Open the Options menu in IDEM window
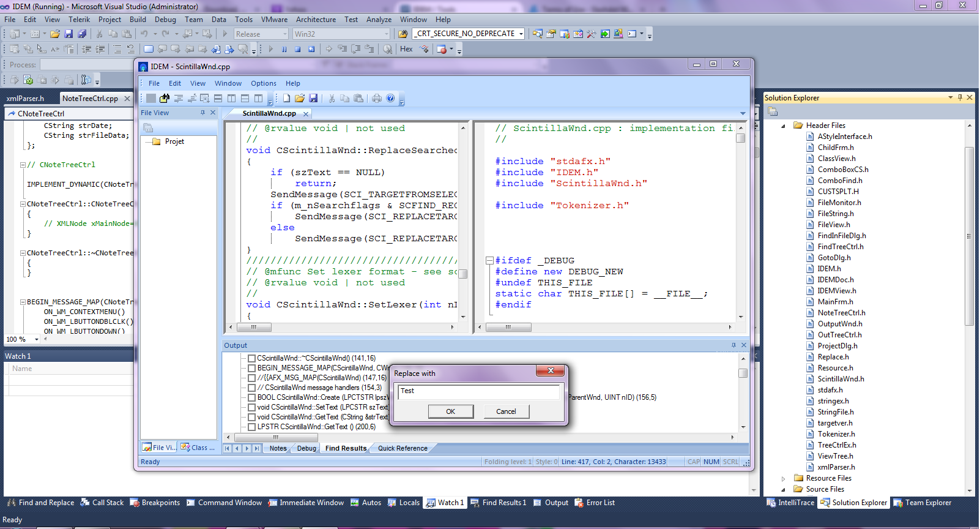Screen dimensions: 980x529 click(x=263, y=83)
